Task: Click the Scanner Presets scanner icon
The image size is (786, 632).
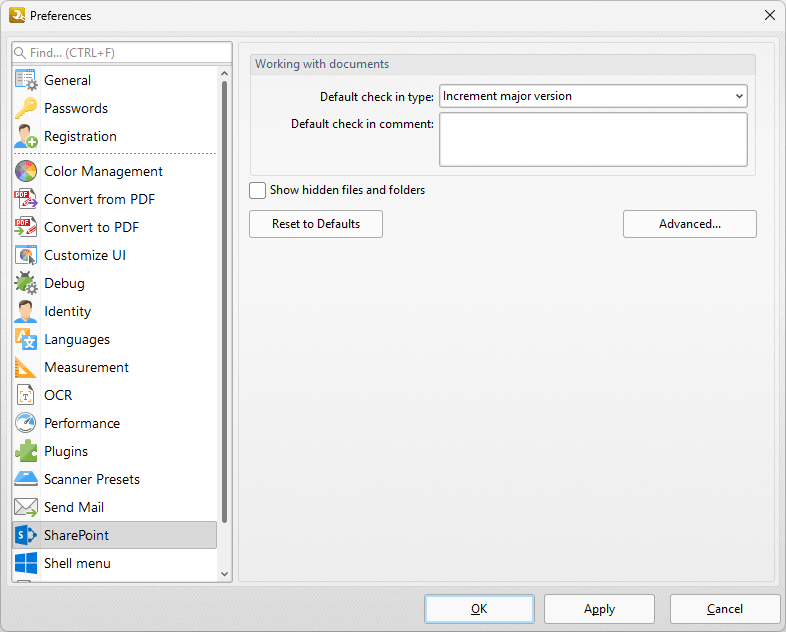Action: click(26, 480)
